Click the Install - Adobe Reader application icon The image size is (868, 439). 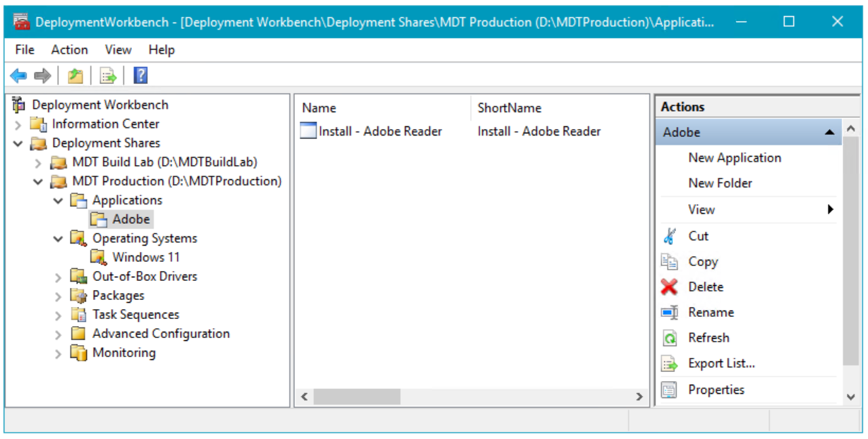coord(308,131)
